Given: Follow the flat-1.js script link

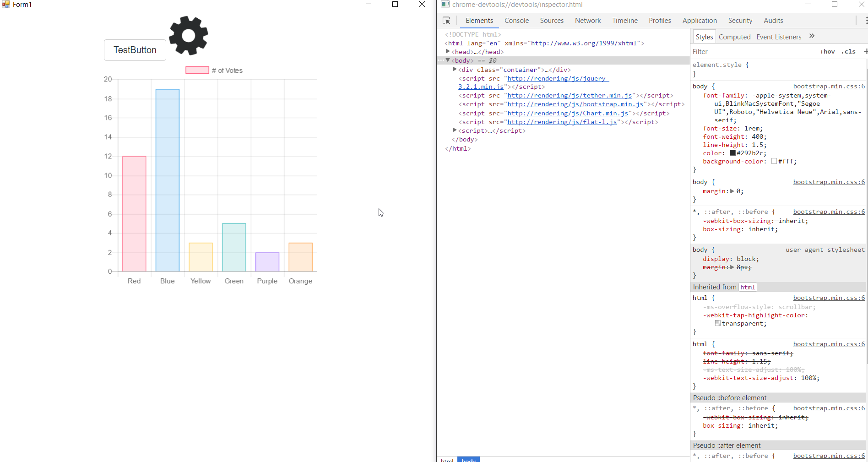Looking at the screenshot, I should (x=562, y=122).
